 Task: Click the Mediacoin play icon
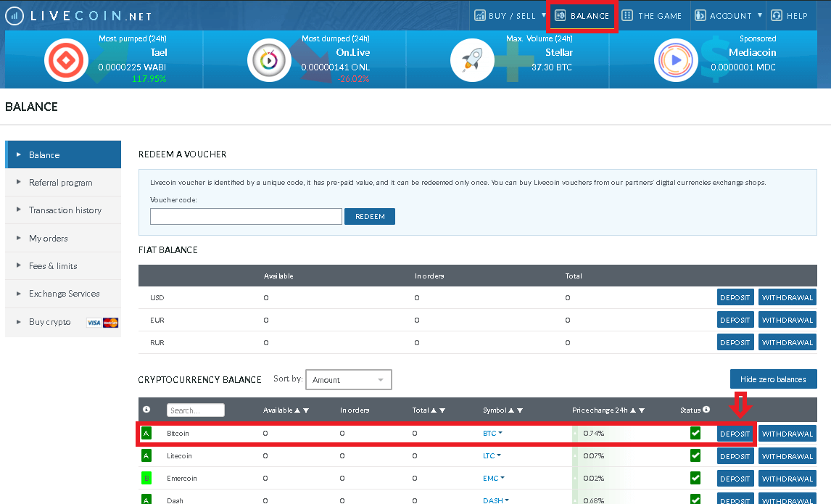[x=676, y=60]
